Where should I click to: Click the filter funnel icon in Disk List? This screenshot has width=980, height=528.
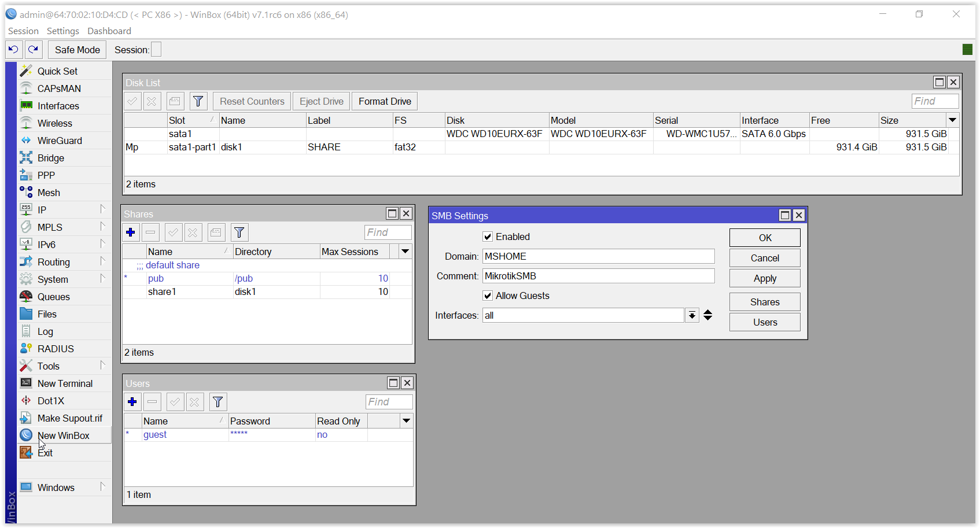click(198, 102)
